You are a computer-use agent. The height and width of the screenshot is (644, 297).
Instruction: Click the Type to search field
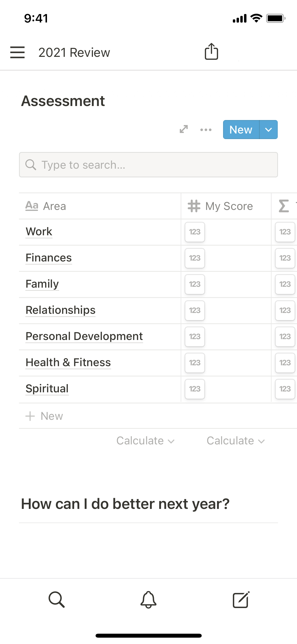click(x=148, y=165)
